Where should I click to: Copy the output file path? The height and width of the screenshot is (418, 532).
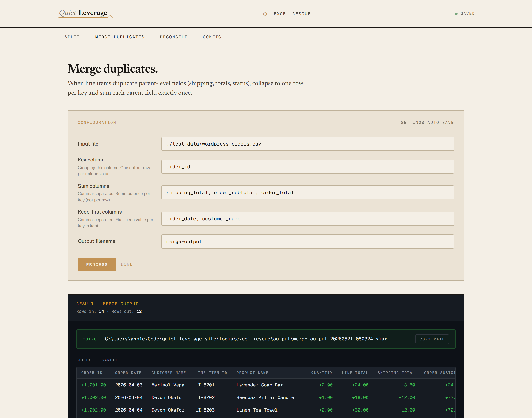pyautogui.click(x=432, y=339)
